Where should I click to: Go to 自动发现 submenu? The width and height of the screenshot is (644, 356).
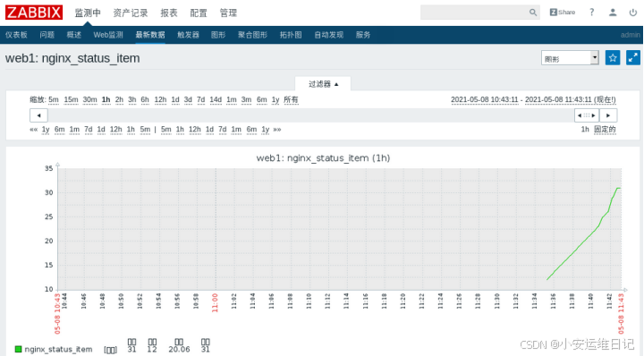[328, 35]
